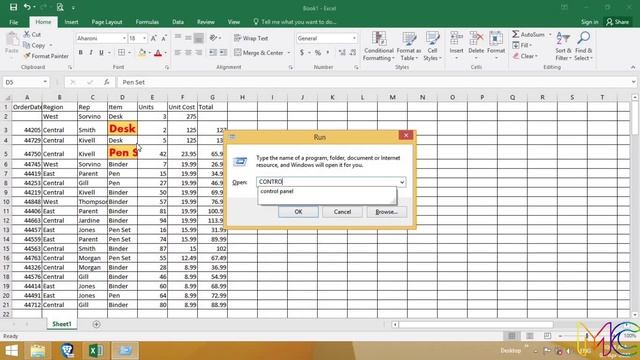This screenshot has height=360, width=640.
Task: Open the Run dialog Open combo arrow
Action: [402, 182]
